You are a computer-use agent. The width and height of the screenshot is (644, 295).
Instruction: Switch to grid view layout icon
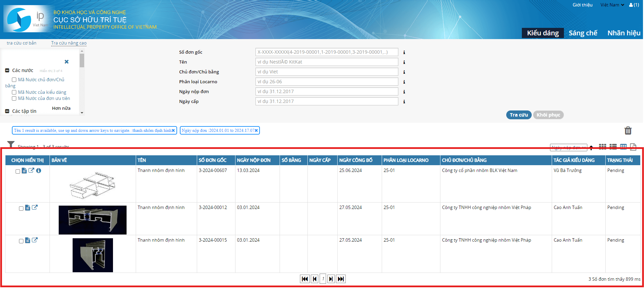tap(602, 147)
